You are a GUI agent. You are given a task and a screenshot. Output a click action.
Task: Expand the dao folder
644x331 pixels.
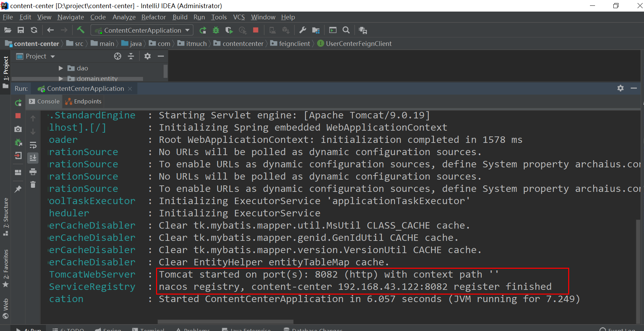click(x=61, y=68)
